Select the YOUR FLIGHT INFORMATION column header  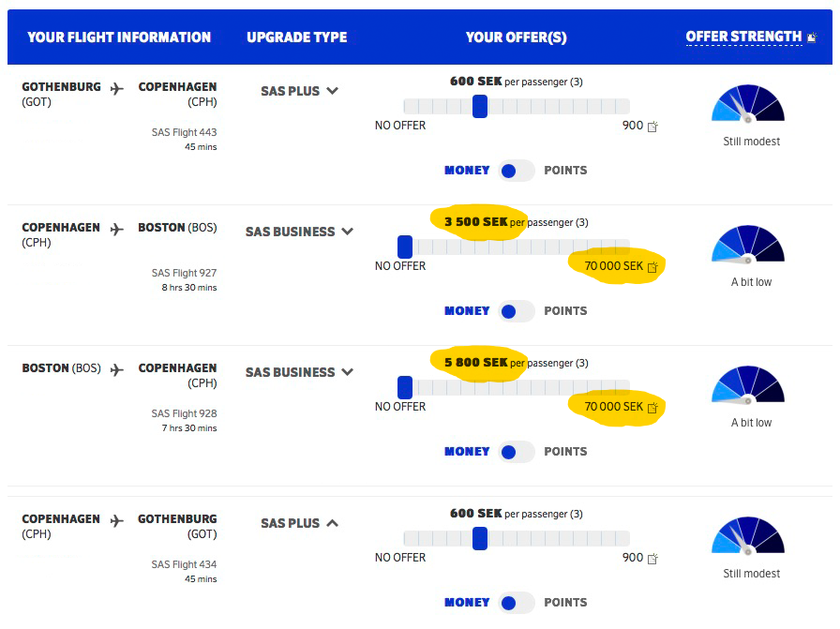(x=119, y=37)
